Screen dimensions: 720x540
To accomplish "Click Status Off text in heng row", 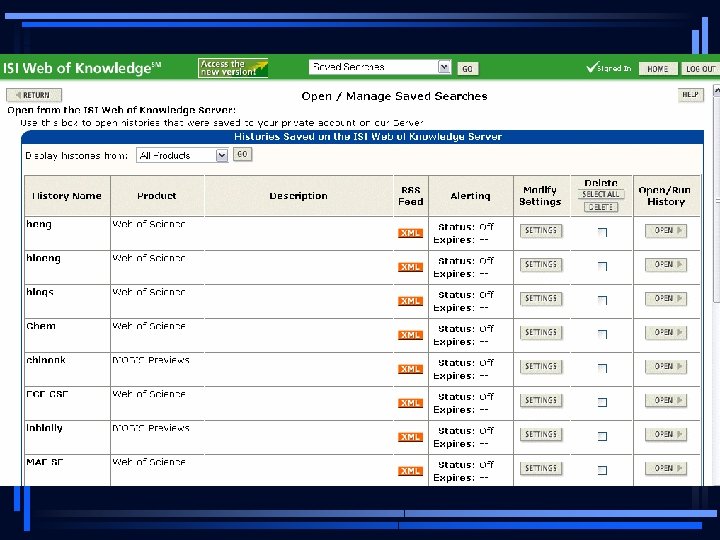I will pyautogui.click(x=466, y=227).
